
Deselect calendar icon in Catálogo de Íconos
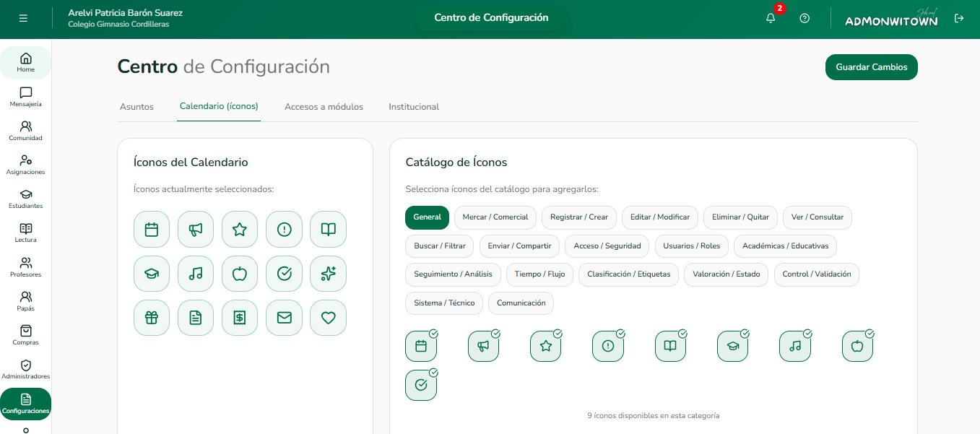tap(421, 346)
